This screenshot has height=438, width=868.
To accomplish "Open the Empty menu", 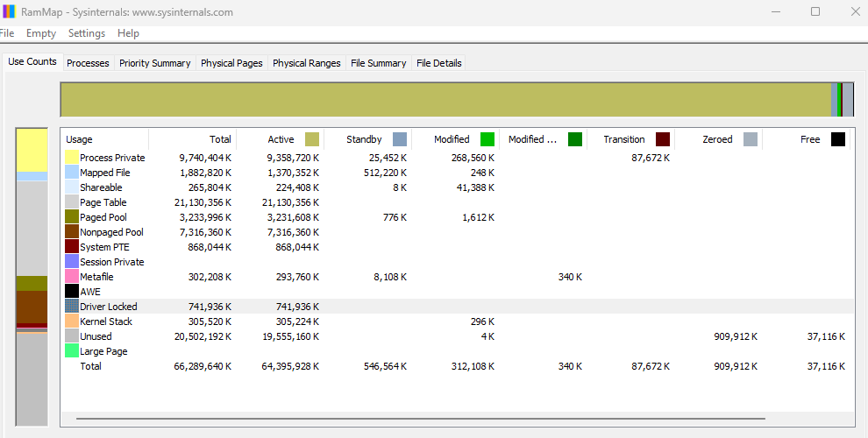I will click(41, 33).
